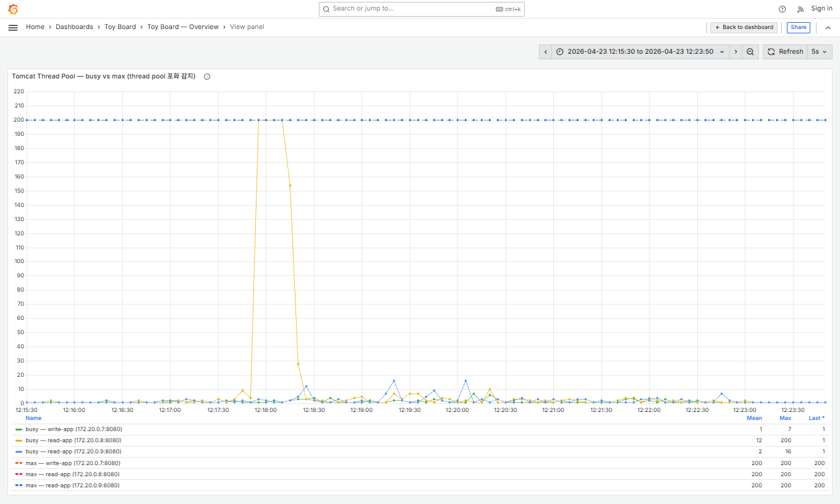Click the clock icon in time picker
Screen dimensions: 840x504
(x=560, y=52)
